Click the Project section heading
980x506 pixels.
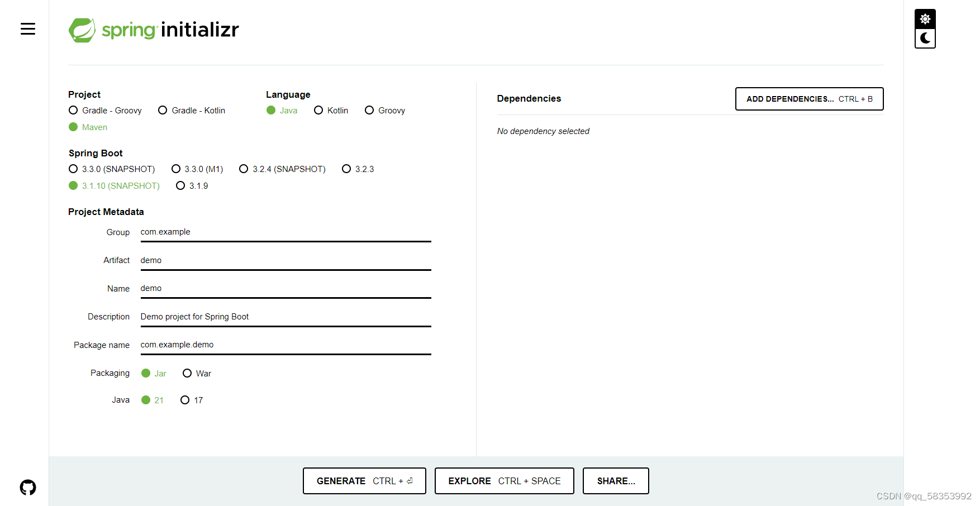click(84, 94)
